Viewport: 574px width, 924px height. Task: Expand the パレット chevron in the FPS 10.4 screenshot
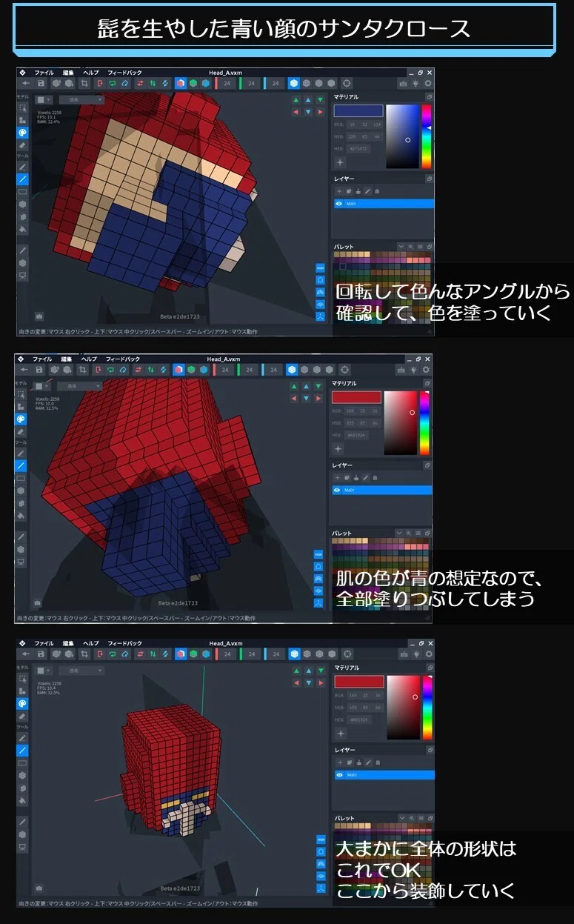pos(401,818)
